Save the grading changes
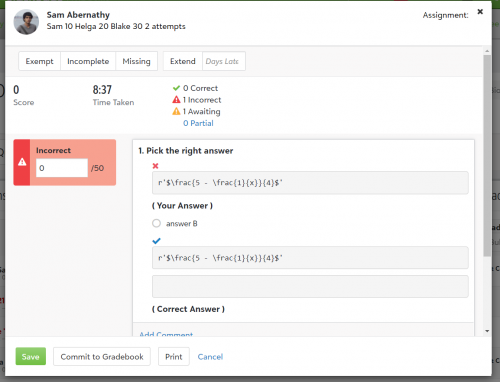 31,357
